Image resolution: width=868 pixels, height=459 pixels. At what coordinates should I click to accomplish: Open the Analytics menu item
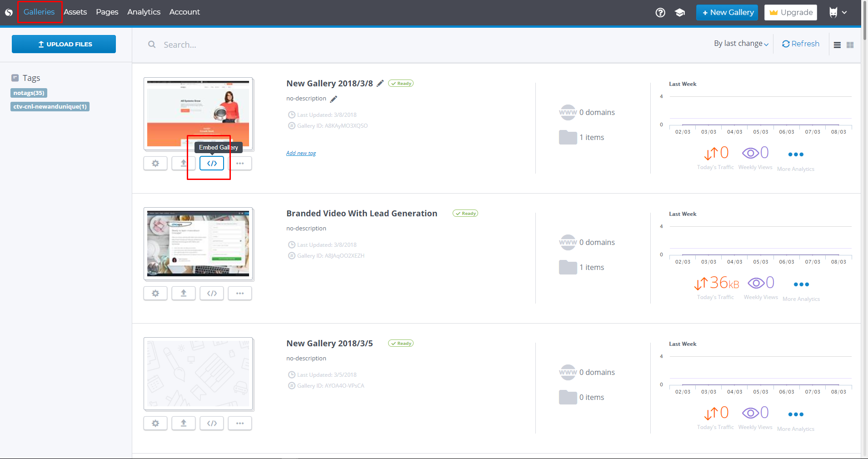coord(144,12)
